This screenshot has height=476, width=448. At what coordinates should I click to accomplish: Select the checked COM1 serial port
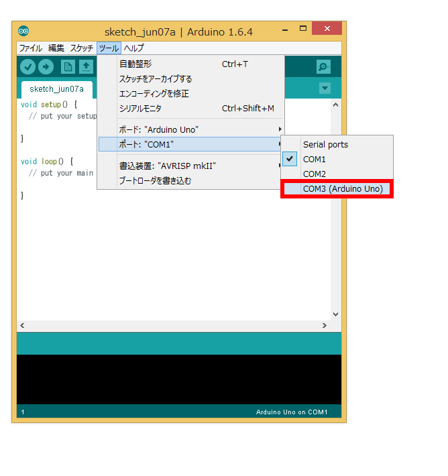(x=337, y=159)
